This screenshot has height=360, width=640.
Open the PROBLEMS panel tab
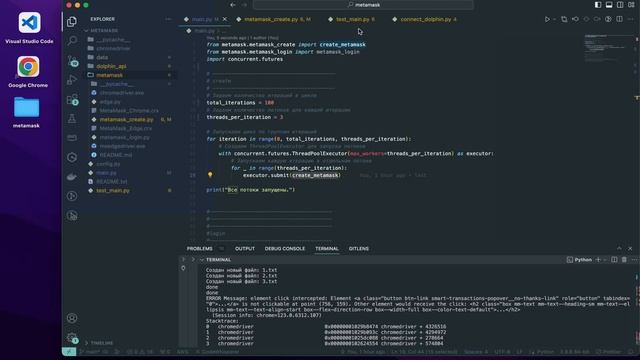(x=200, y=249)
